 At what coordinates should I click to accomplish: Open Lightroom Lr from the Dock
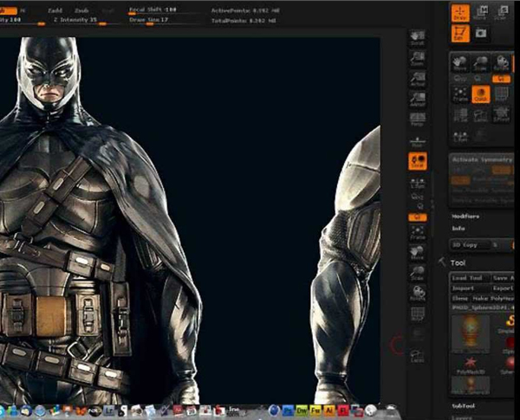(x=108, y=411)
